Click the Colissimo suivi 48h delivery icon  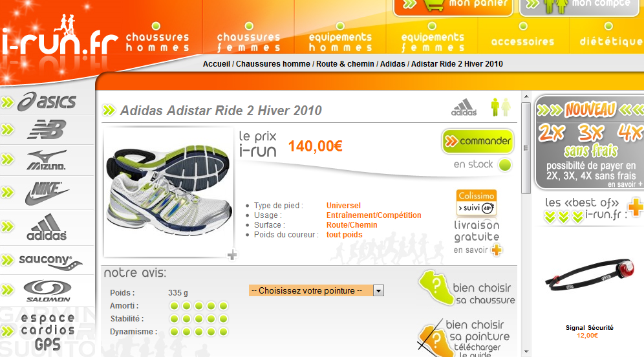coord(477,202)
